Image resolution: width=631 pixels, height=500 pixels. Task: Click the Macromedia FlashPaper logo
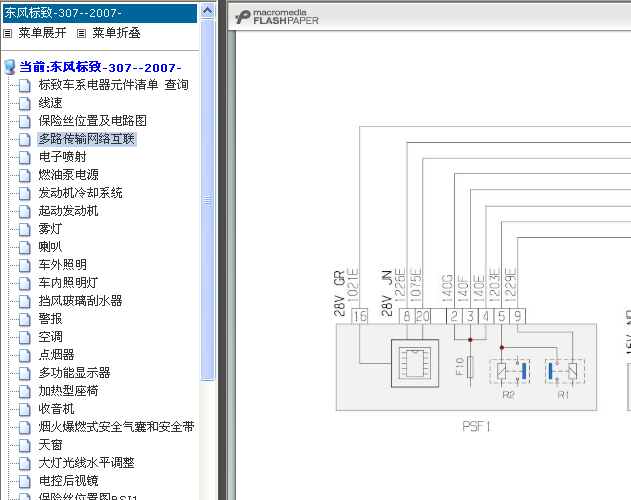276,17
